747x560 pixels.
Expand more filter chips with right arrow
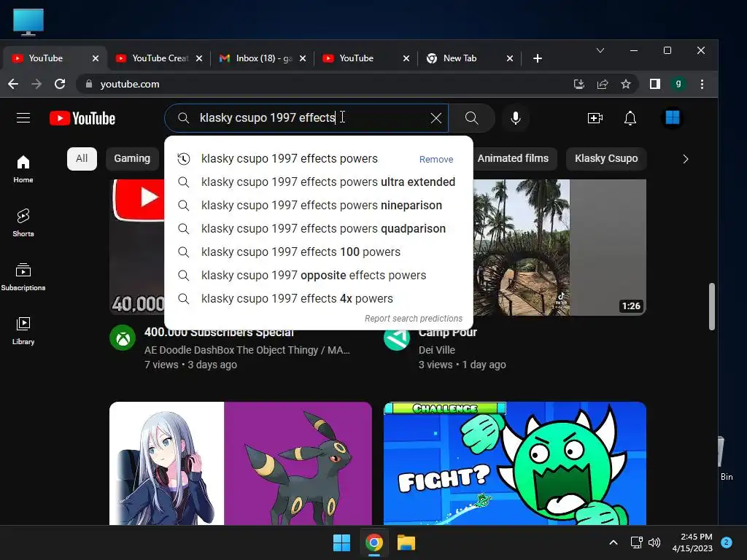tap(686, 159)
